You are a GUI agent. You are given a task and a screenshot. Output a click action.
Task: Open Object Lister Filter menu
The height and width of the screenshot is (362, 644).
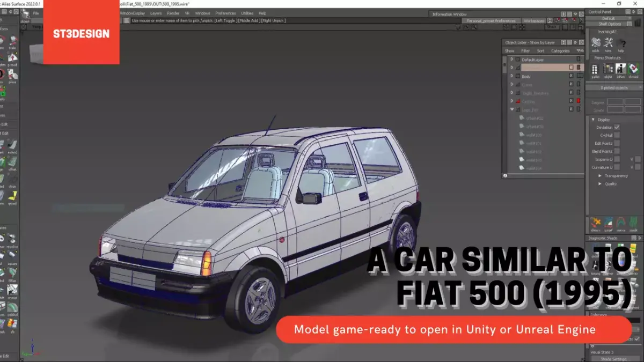coord(525,51)
